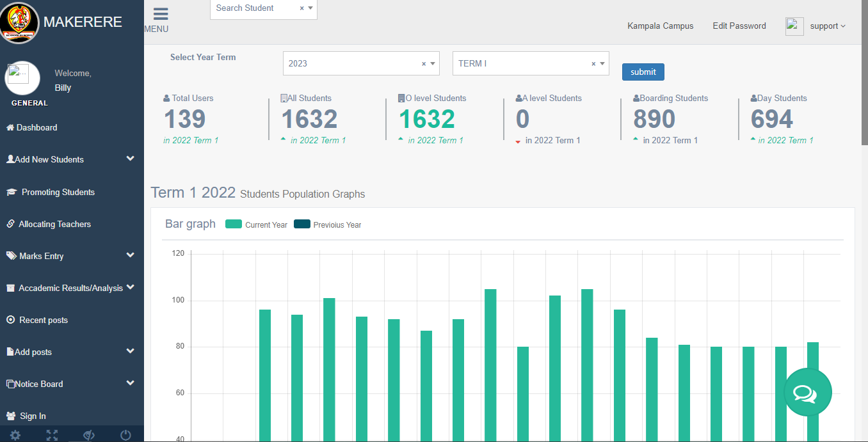Open the TERM I dropdown
Image resolution: width=868 pixels, height=442 pixels.
pyautogui.click(x=530, y=63)
